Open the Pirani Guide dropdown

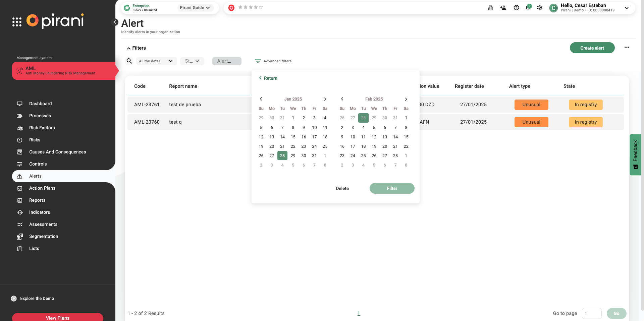[x=195, y=8]
